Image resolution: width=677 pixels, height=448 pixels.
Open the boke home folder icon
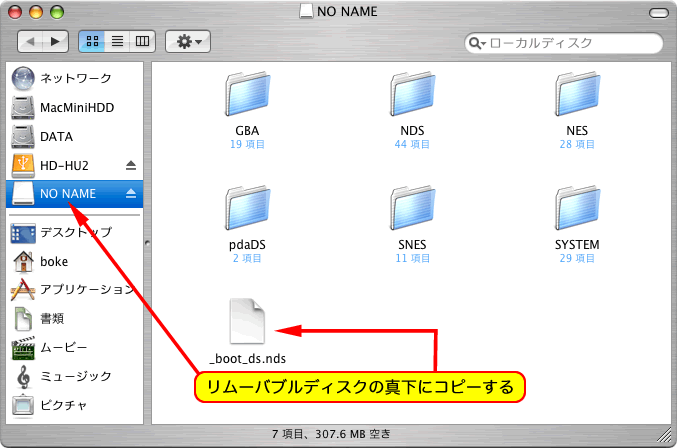pos(23,262)
